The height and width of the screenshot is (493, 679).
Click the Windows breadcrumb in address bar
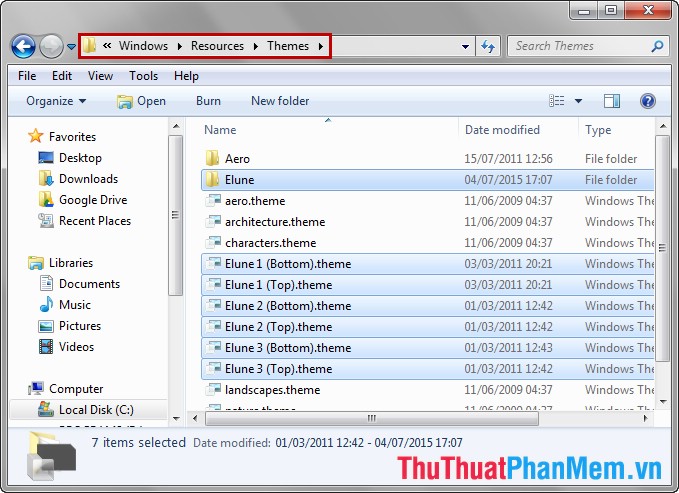pyautogui.click(x=143, y=46)
